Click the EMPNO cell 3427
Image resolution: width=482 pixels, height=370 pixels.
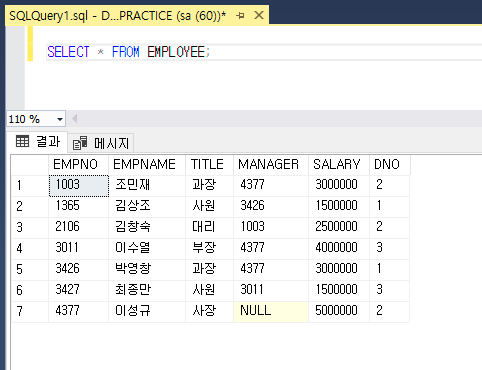(x=79, y=291)
